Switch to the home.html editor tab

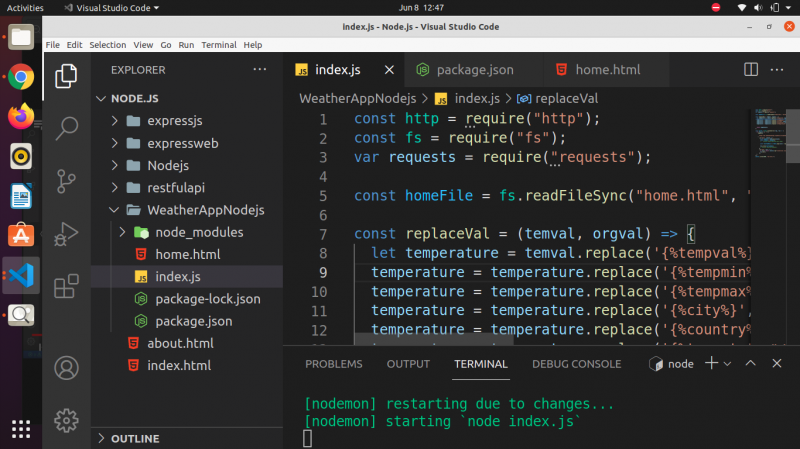607,69
